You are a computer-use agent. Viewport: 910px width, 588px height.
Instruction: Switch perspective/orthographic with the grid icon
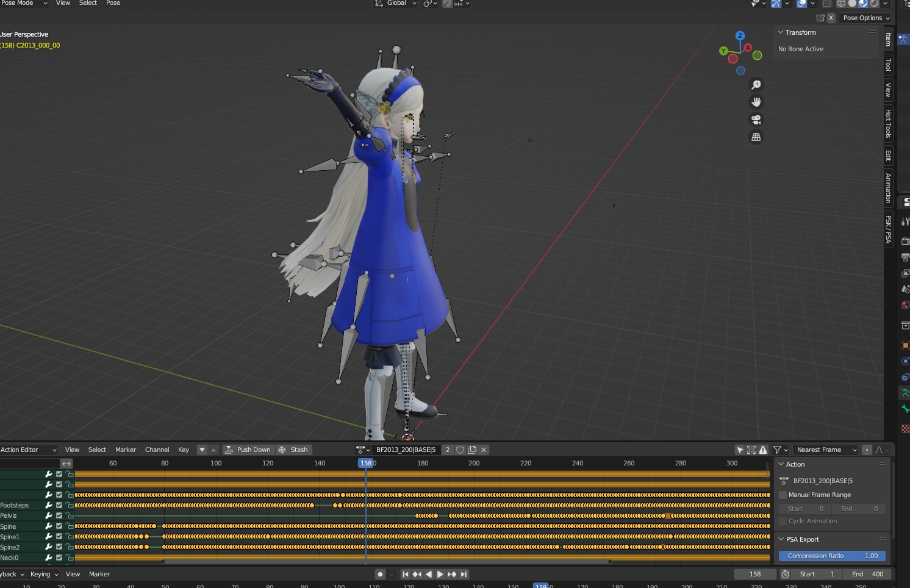pyautogui.click(x=756, y=137)
